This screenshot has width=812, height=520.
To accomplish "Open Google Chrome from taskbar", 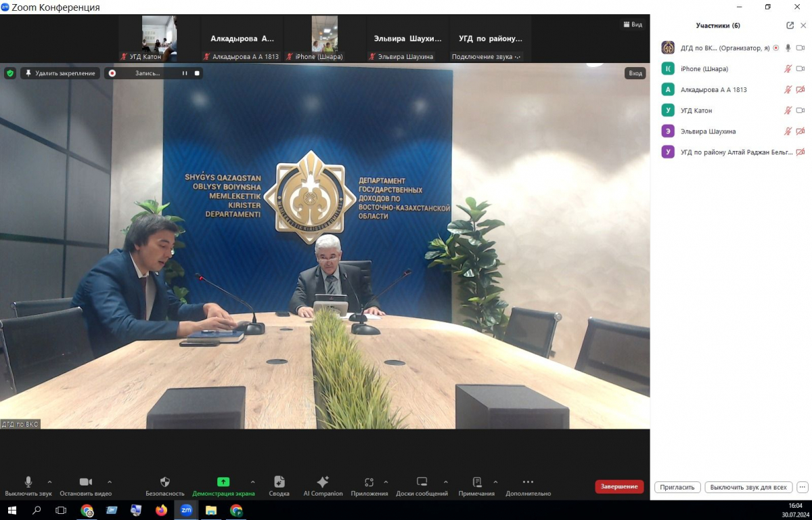I will pos(87,510).
